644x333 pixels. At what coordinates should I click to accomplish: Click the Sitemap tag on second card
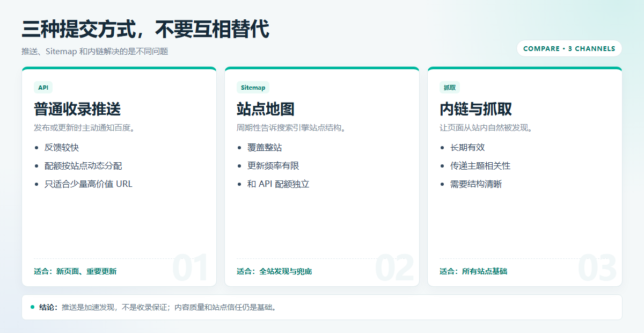(x=253, y=88)
